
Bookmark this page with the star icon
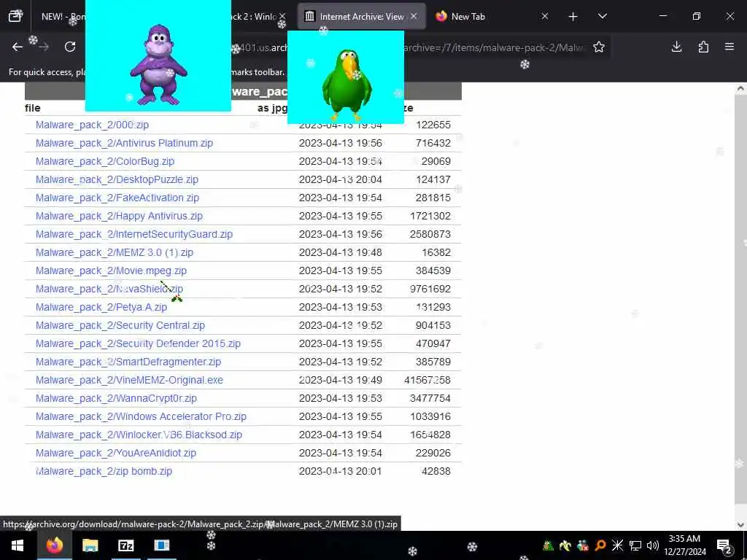[x=599, y=47]
